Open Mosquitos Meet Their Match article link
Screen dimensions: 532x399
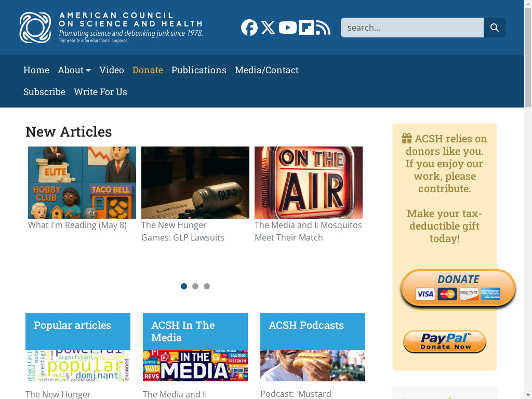click(x=308, y=231)
